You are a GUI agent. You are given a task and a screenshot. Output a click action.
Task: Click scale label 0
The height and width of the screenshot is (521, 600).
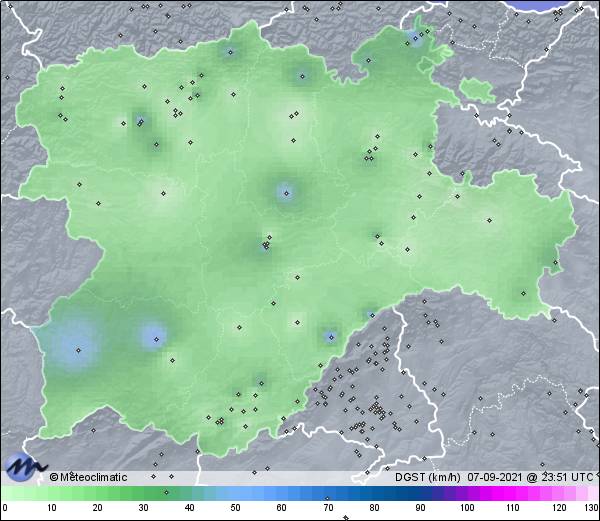coord(5,508)
